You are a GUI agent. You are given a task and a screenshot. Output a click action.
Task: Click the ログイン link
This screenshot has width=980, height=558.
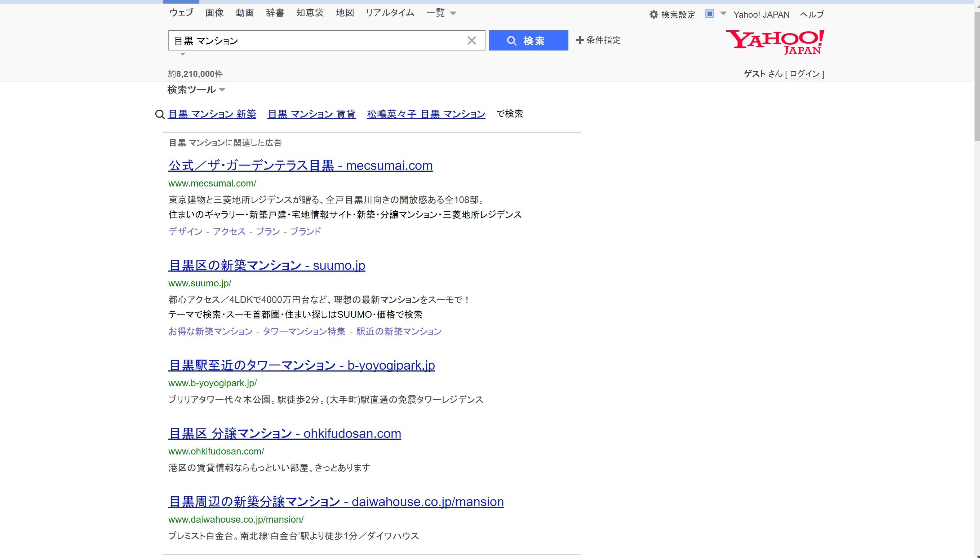pyautogui.click(x=804, y=74)
